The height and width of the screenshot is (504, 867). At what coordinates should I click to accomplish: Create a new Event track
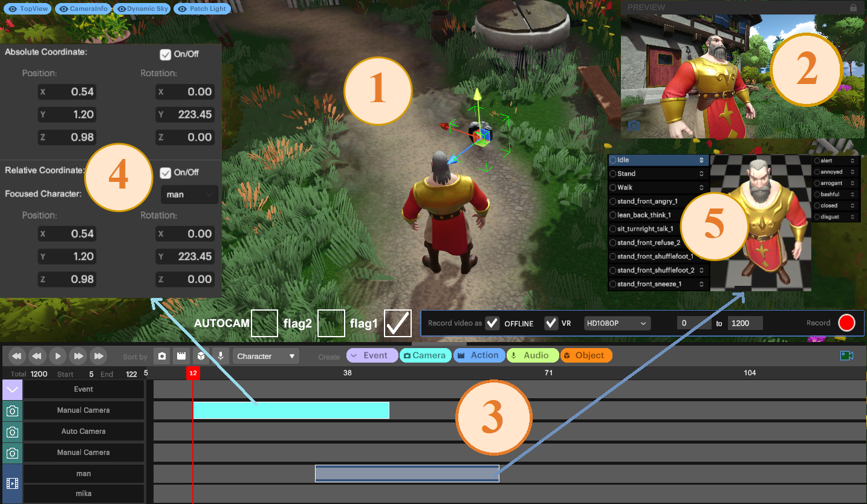(x=372, y=355)
